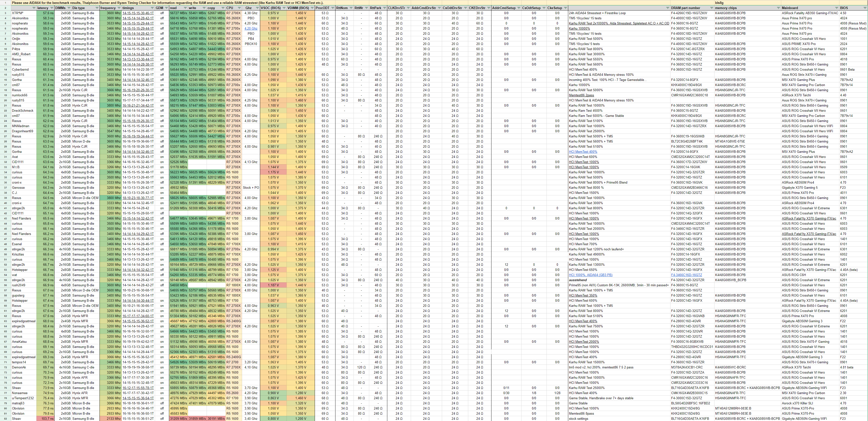Select the red 103,7 ns latency cell
Viewport: 868px width, 421px height.
coord(45,419)
